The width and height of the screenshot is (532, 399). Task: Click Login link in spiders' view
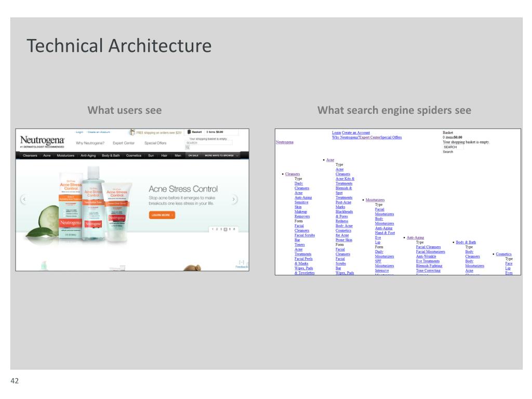(336, 132)
